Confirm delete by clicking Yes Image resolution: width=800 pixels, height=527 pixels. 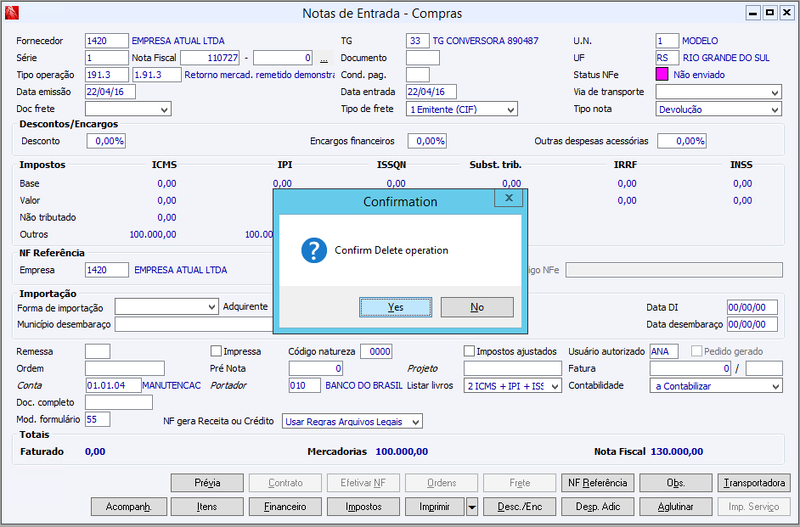click(395, 307)
